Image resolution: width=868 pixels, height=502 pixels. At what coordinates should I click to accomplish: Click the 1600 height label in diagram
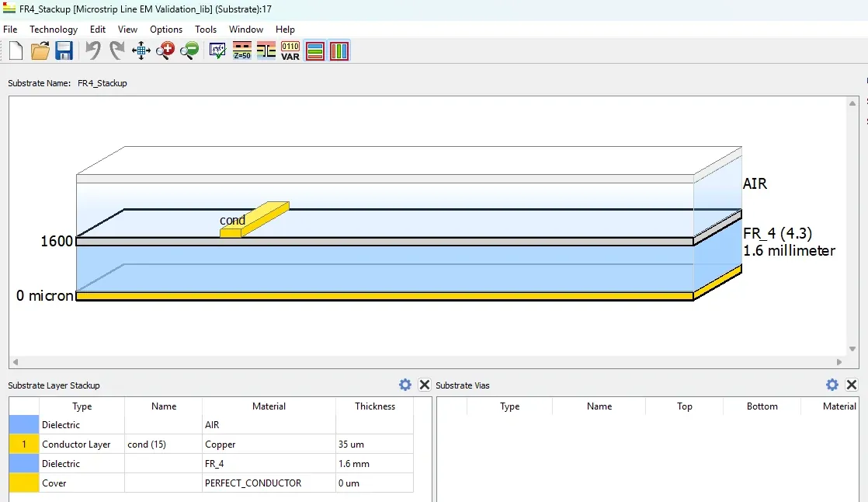pyautogui.click(x=57, y=241)
